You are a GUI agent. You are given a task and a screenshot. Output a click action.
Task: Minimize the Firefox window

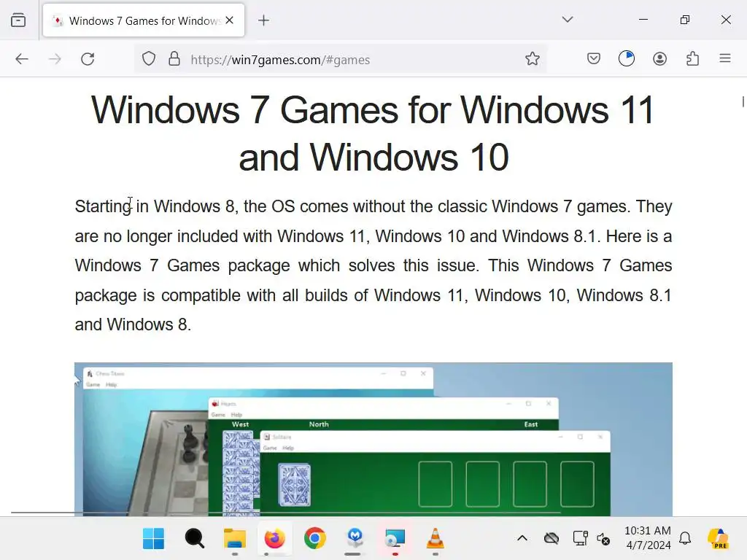point(643,20)
